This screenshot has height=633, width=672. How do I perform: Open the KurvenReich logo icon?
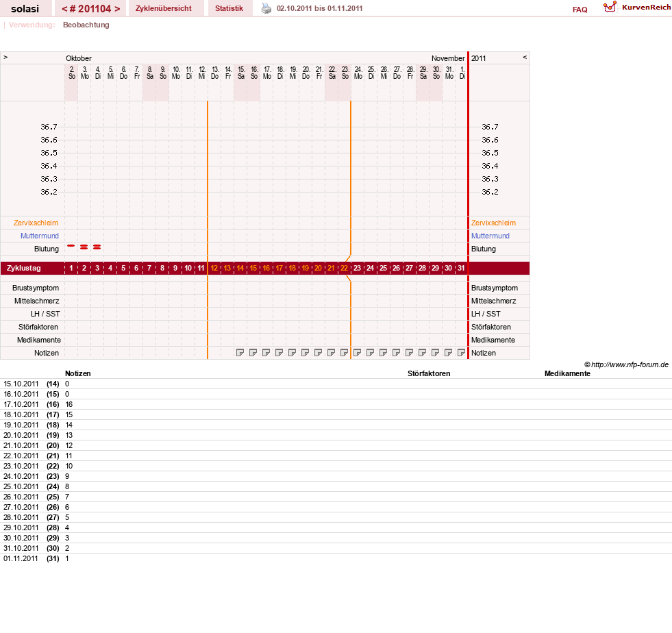tap(610, 7)
